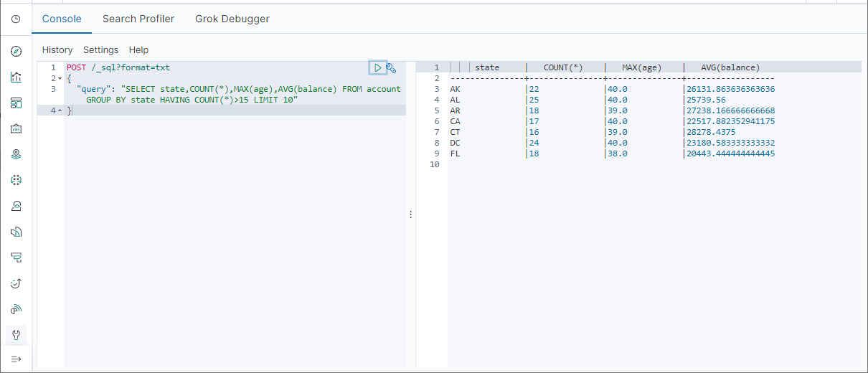The width and height of the screenshot is (868, 373).
Task: Open the Recently viewed clock icon
Action: (16, 19)
